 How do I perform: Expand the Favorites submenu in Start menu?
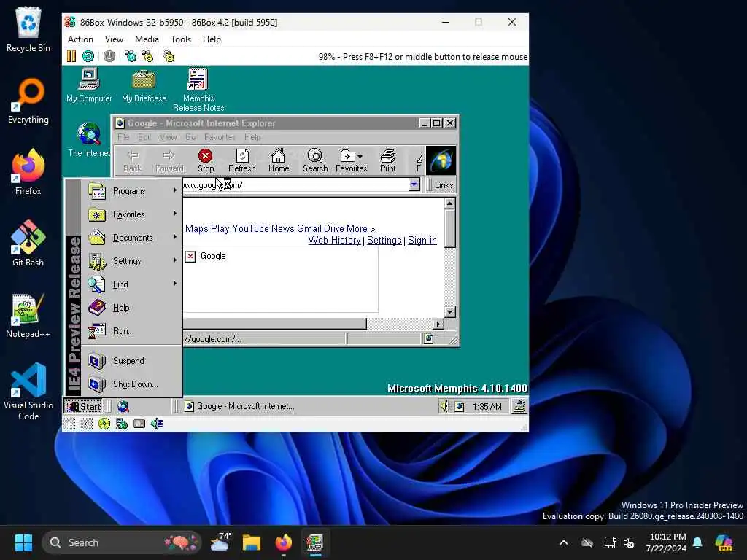(132, 214)
